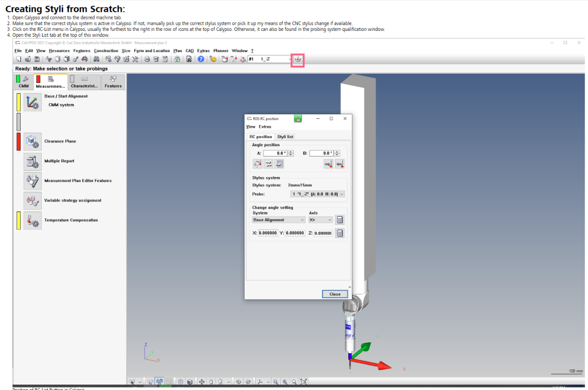Click the A angle spinner arrows
This screenshot has height=390, width=588.
click(x=291, y=153)
